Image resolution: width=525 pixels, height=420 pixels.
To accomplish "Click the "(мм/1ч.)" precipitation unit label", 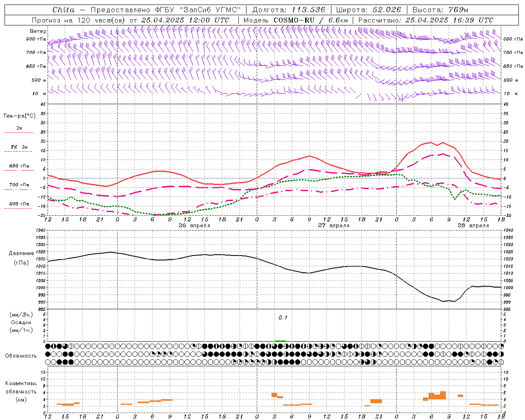I will 21,330.
